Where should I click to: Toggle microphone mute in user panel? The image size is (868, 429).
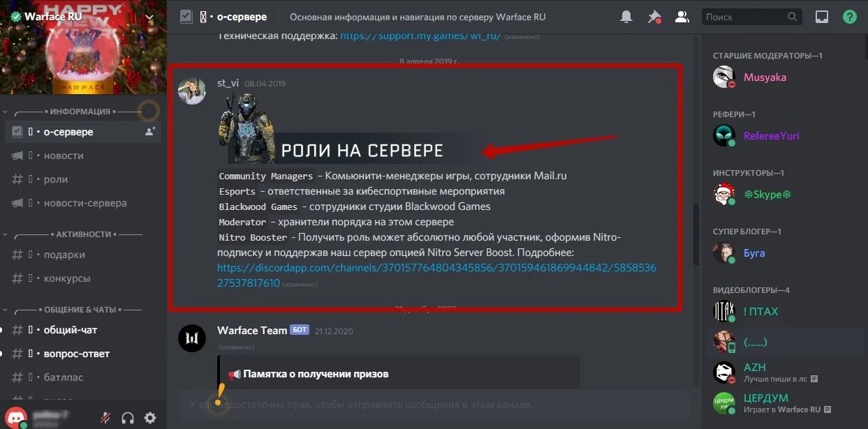pyautogui.click(x=105, y=418)
